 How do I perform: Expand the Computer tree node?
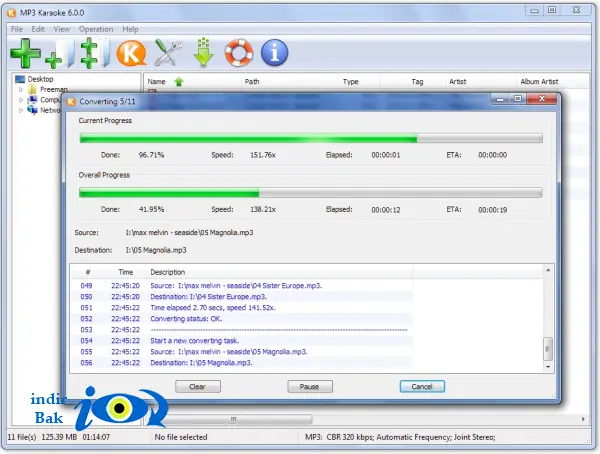21,100
